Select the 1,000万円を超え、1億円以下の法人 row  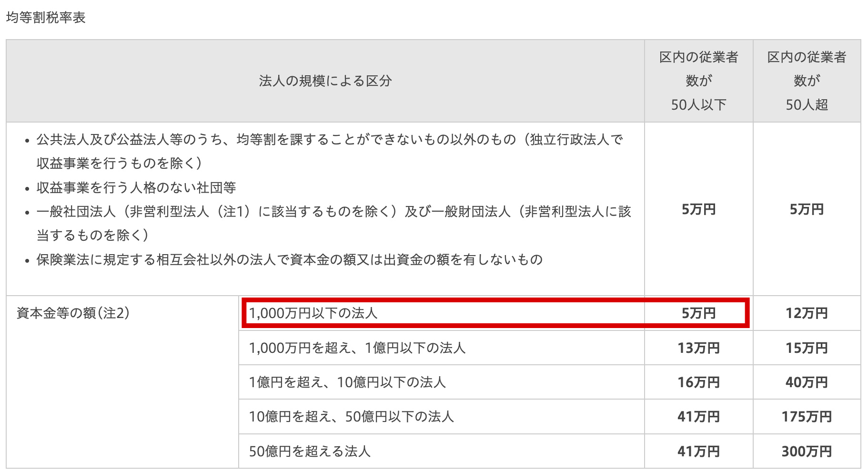357,348
